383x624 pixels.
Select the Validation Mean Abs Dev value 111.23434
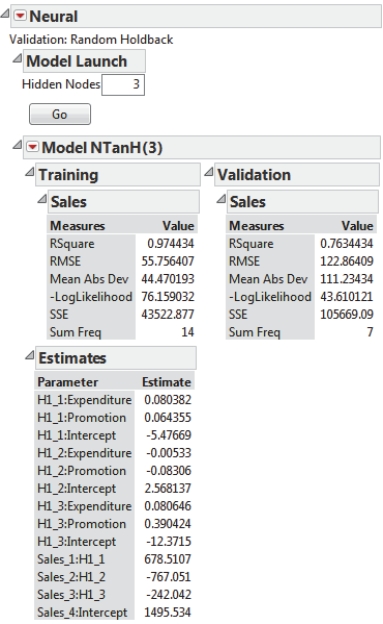[347, 279]
